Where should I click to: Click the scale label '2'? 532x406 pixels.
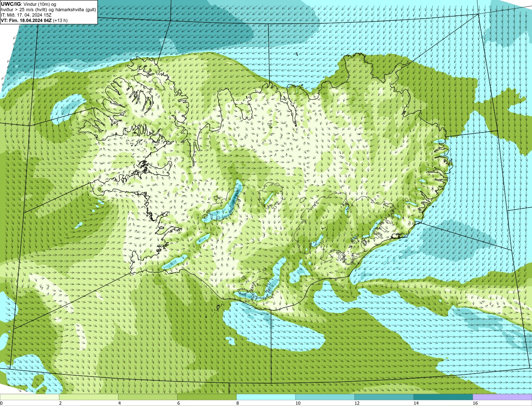pos(60,403)
